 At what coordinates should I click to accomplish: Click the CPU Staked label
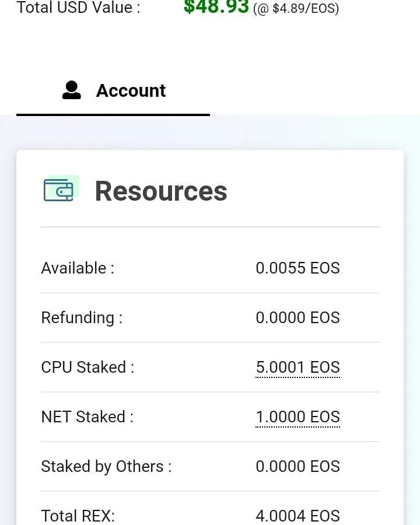[x=87, y=367]
